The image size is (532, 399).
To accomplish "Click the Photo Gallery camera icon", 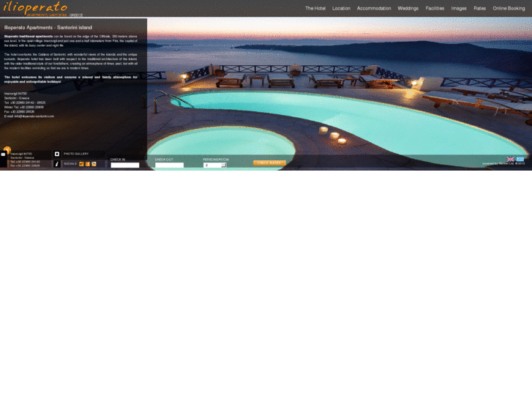I will (57, 154).
